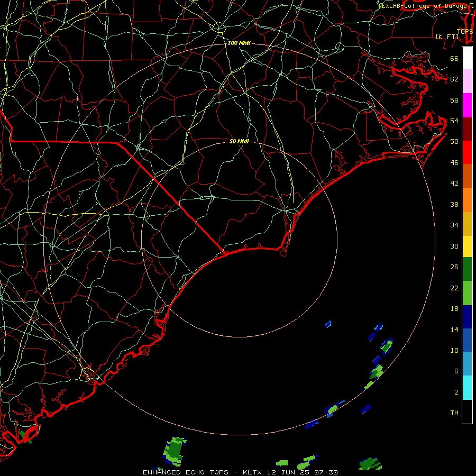Click the dark maroon legend swatch
476x476 pixels.
(x=467, y=129)
